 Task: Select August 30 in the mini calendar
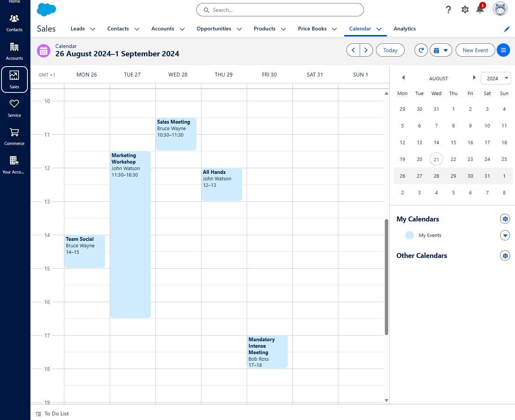click(x=470, y=176)
